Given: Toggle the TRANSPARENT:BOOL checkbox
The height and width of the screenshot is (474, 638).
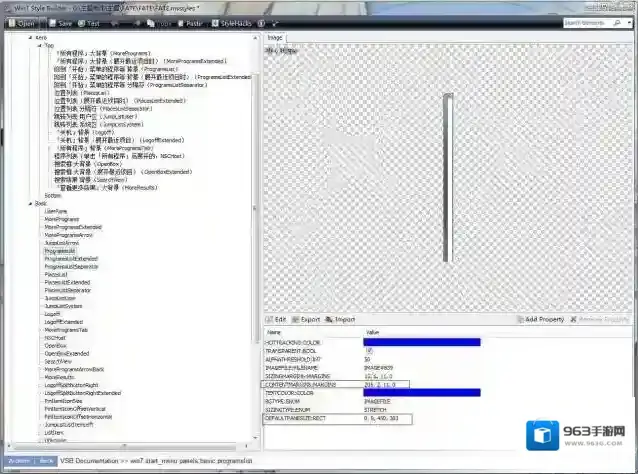Looking at the screenshot, I should [x=368, y=351].
